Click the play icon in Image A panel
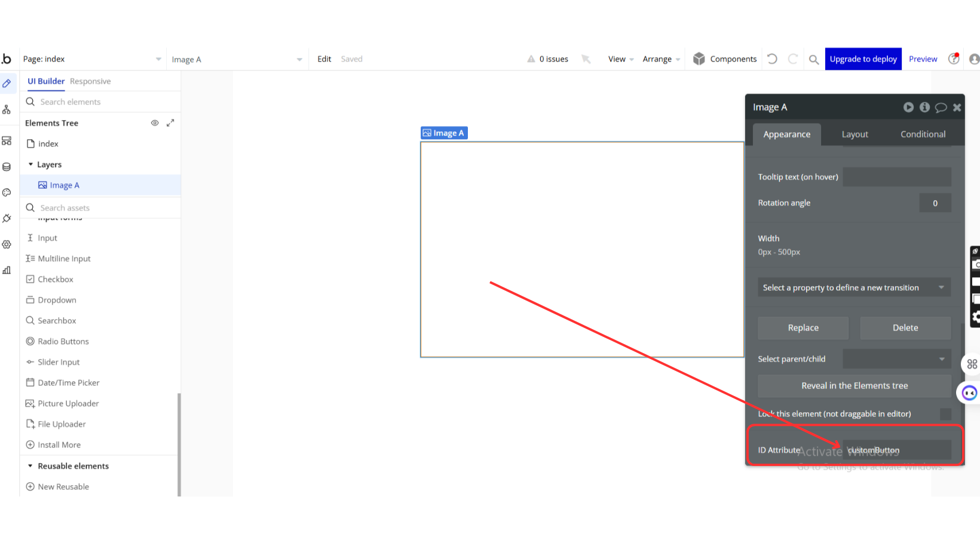The width and height of the screenshot is (980, 552). (908, 107)
